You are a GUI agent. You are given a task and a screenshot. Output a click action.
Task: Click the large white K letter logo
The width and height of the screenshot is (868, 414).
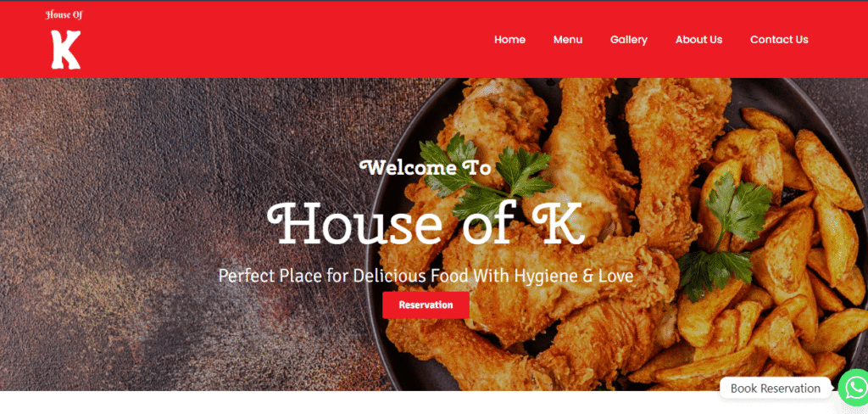(x=66, y=49)
